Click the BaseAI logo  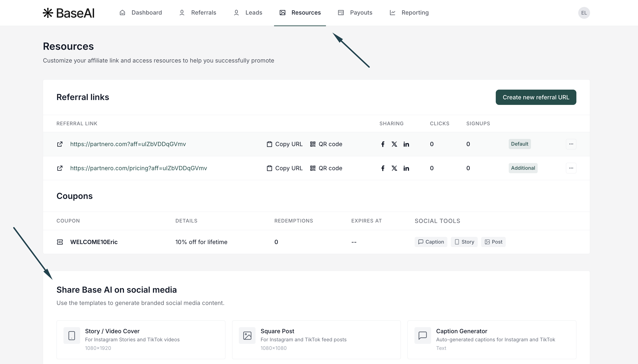[69, 13]
